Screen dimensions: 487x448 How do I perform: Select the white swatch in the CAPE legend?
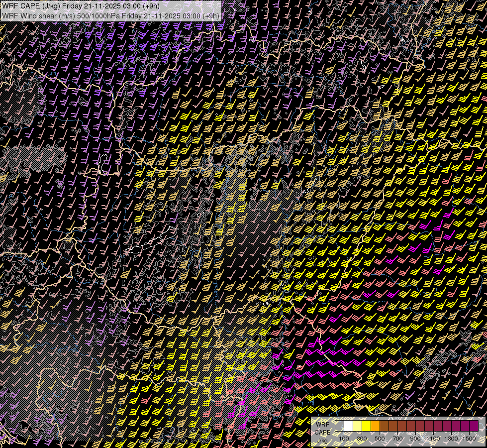pos(349,426)
